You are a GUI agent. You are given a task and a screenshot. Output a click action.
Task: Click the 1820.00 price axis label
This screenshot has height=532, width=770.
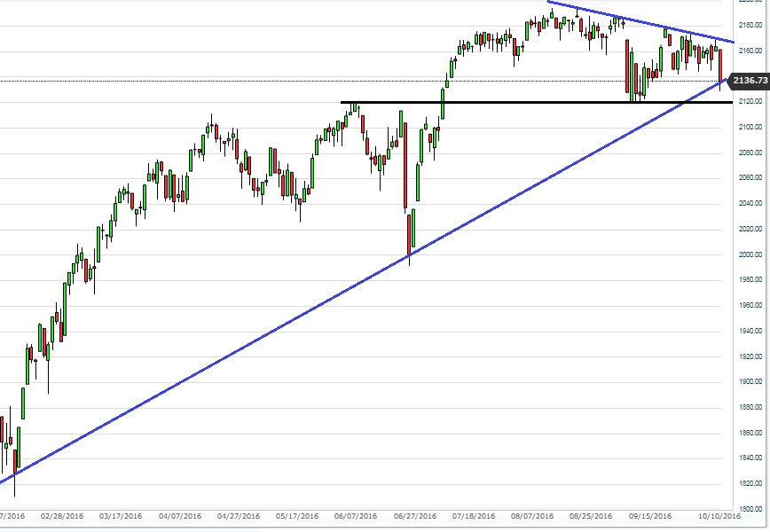pyautogui.click(x=750, y=483)
